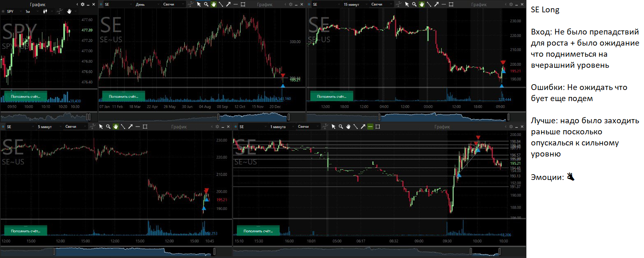Toggle the hand pan tool in the SPY chart
Image resolution: width=644 pixels, height=258 pixels.
69,12
